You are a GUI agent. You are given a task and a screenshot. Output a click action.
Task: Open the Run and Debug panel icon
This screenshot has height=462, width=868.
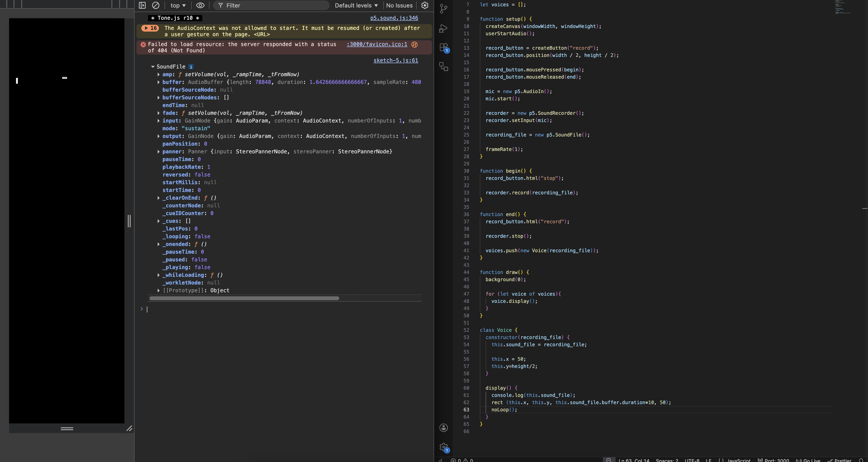click(x=443, y=29)
